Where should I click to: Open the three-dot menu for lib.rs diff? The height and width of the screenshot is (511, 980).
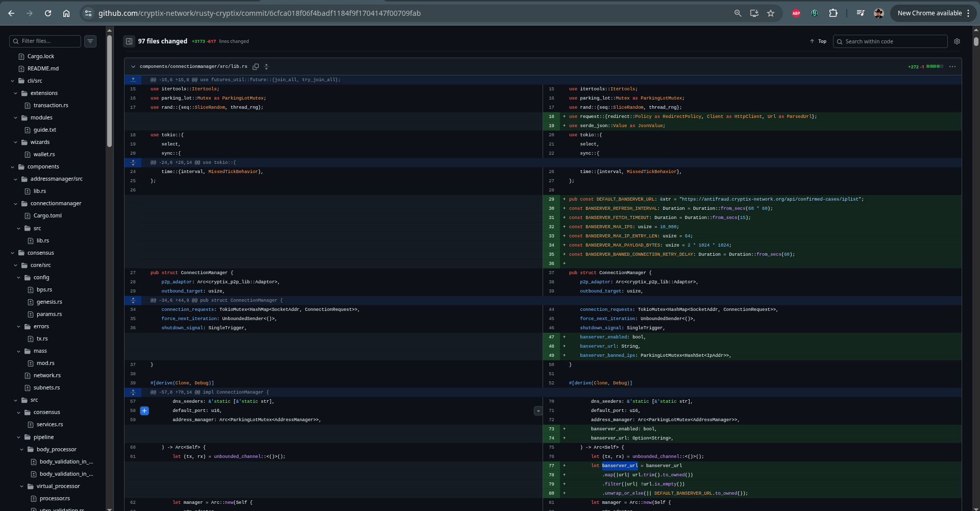click(952, 66)
